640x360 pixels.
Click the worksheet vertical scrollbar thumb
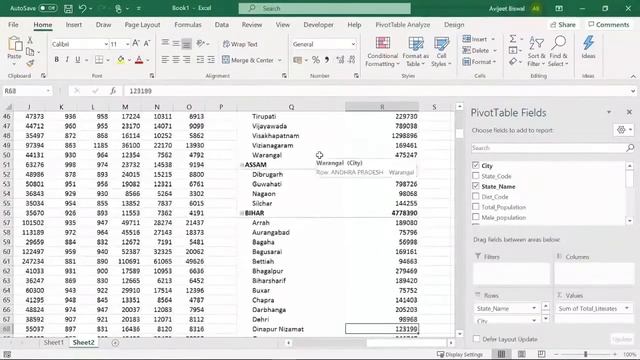click(x=460, y=133)
